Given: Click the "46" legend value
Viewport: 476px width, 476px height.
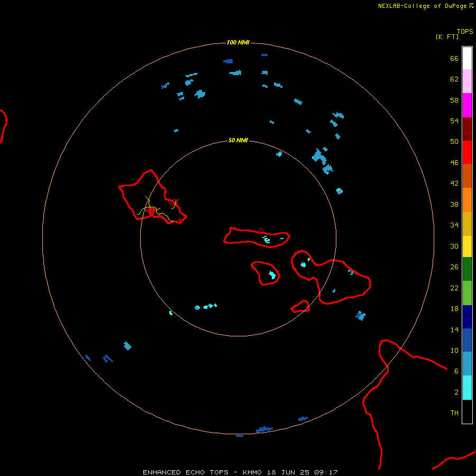Looking at the screenshot, I should 454,163.
